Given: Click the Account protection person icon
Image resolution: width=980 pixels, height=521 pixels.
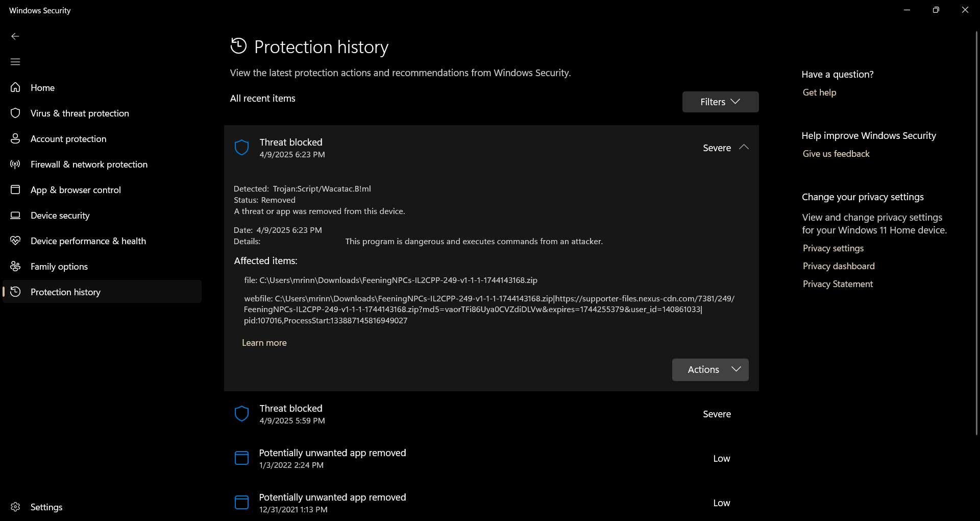Looking at the screenshot, I should tap(15, 138).
